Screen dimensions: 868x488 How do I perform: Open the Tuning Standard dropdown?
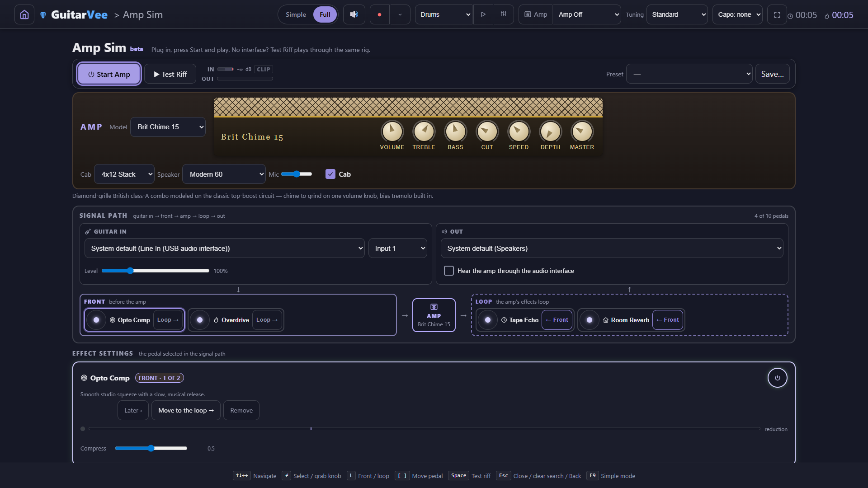coord(677,14)
